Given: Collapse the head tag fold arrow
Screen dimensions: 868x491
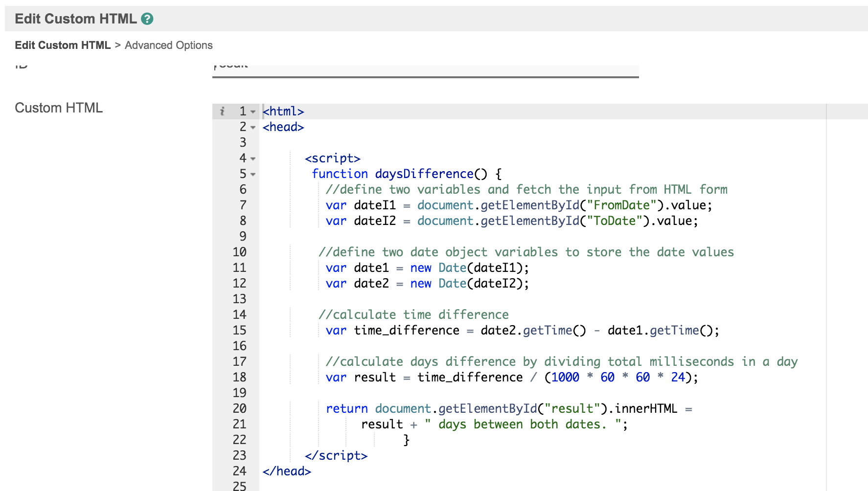Looking at the screenshot, I should (x=253, y=128).
